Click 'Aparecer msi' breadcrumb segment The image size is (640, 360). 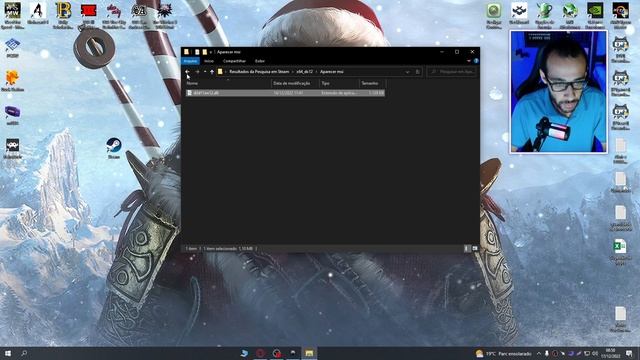[332, 72]
